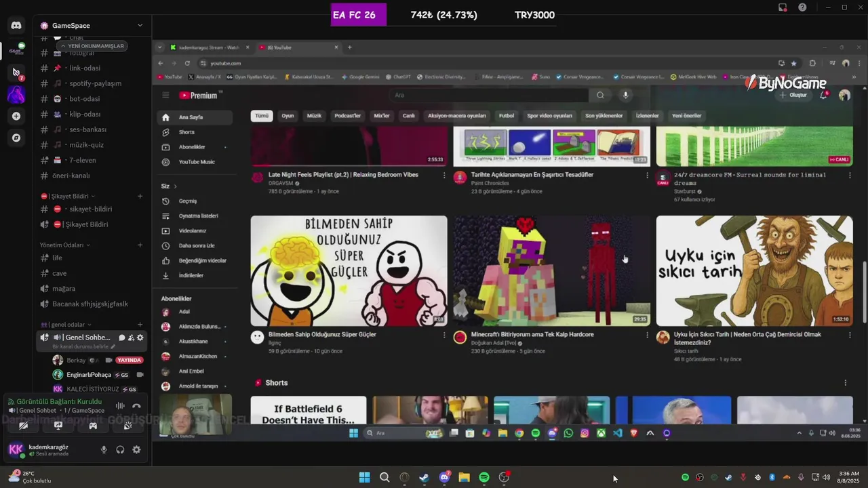Open Steam from the taskbar
This screenshot has height=488, width=868.
click(424, 477)
